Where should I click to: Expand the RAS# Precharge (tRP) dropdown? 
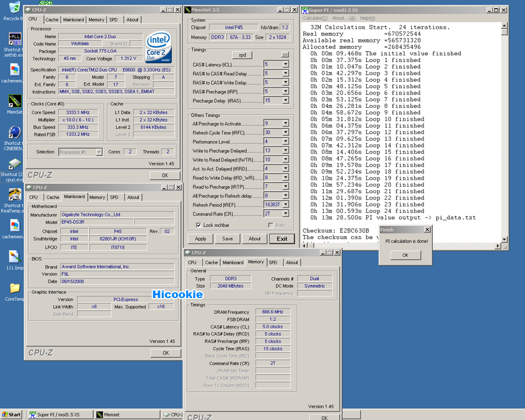point(286,92)
